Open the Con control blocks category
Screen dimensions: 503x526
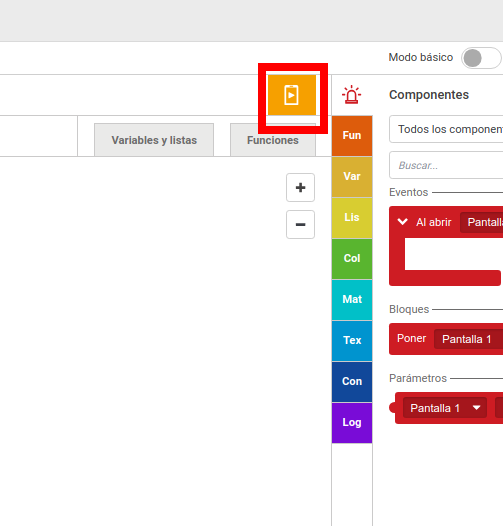coord(352,382)
